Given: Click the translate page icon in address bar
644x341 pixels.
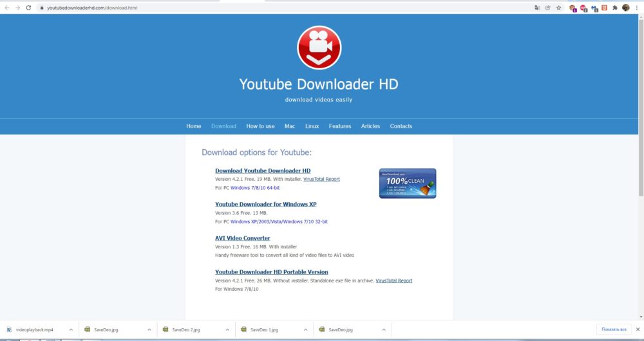Looking at the screenshot, I should tap(537, 8).
